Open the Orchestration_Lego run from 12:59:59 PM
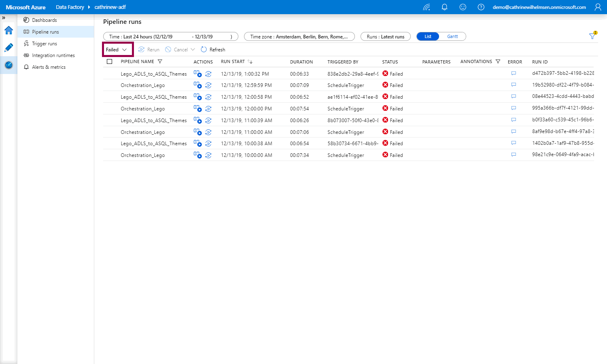Screen dimensions: 607x364 142,85
